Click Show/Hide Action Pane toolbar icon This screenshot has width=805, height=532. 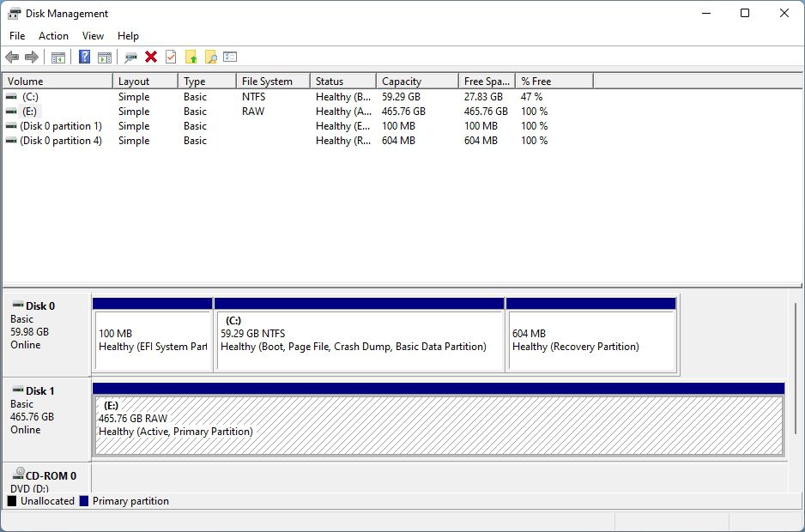click(104, 57)
